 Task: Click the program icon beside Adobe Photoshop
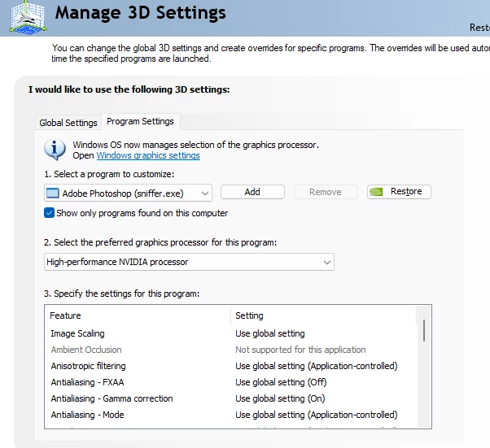point(52,194)
